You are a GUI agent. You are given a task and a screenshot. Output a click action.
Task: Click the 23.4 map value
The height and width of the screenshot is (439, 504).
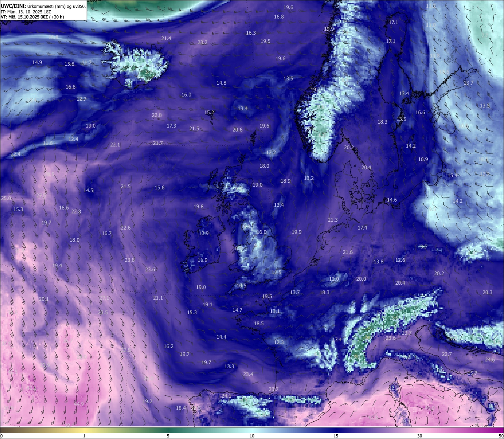(x=248, y=374)
